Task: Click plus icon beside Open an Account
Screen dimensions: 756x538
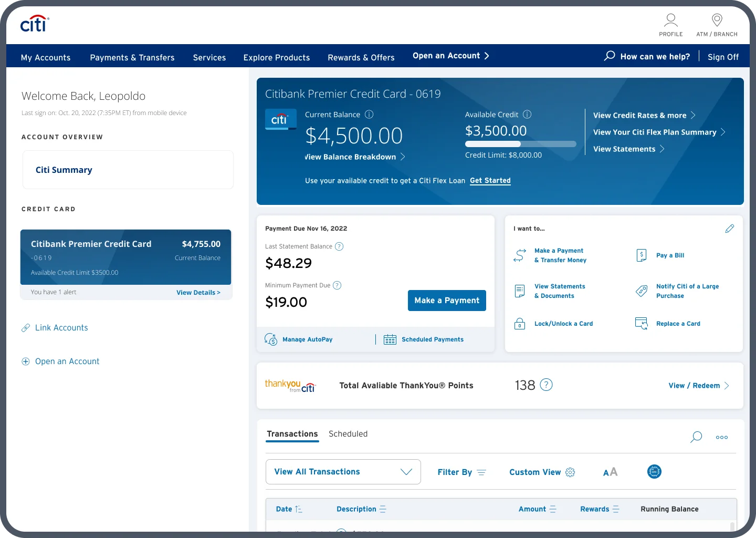Action: 26,361
